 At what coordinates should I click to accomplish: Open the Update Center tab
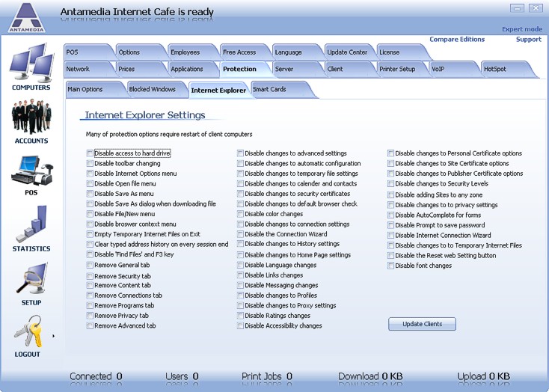pyautogui.click(x=349, y=52)
